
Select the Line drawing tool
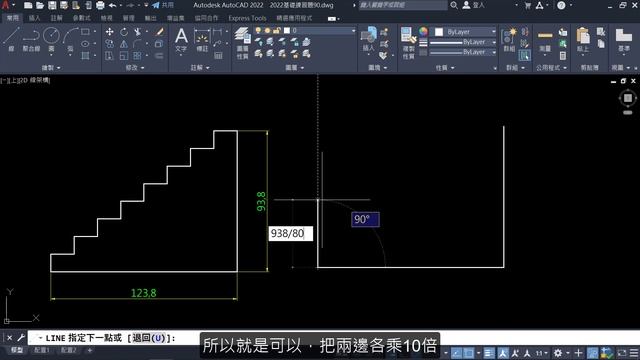[11, 39]
